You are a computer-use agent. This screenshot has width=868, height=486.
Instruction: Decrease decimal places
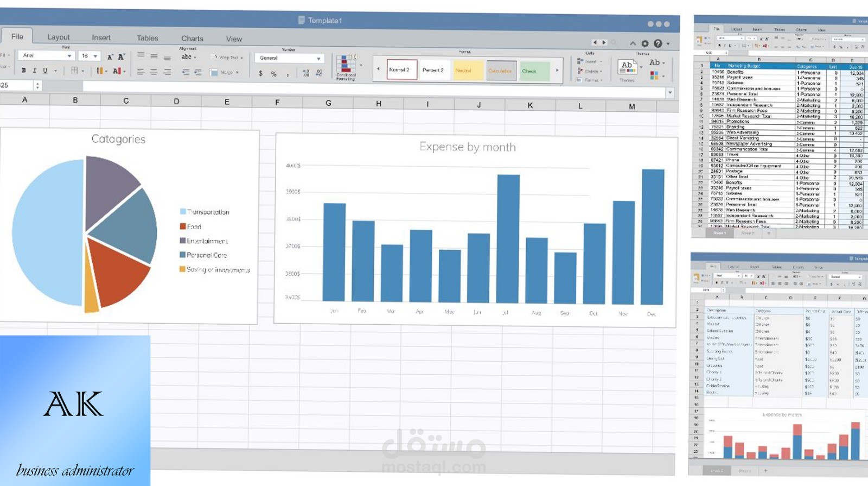point(319,73)
